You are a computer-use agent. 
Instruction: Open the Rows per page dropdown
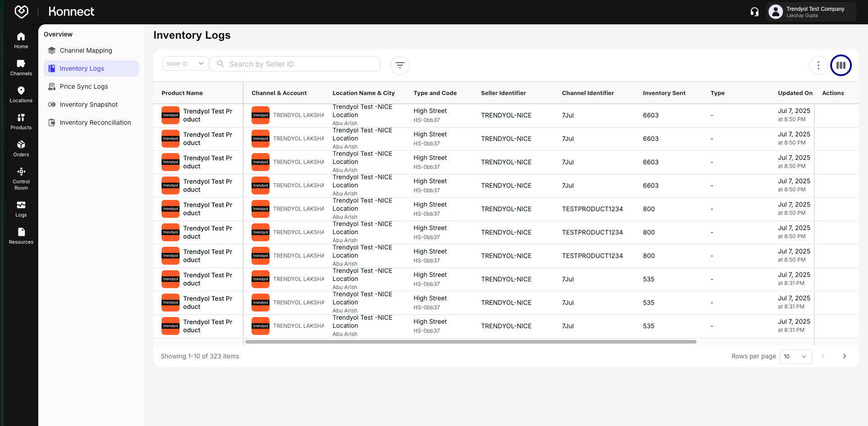(796, 356)
